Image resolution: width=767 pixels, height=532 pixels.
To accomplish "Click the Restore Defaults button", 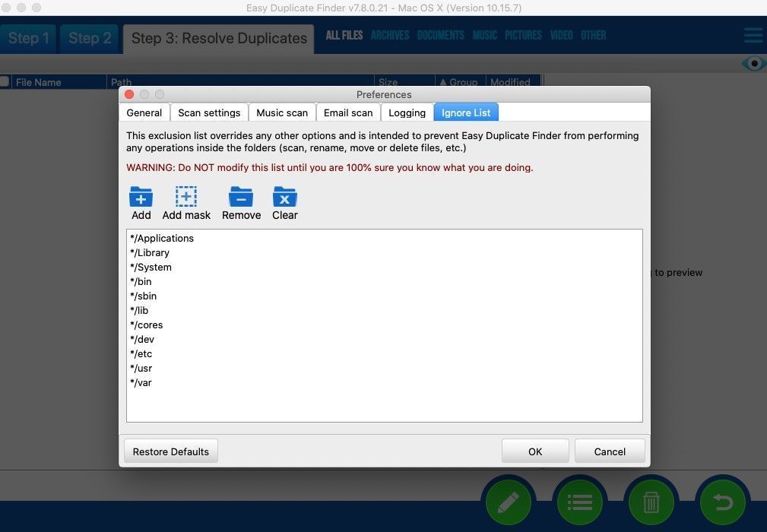I will coord(171,451).
